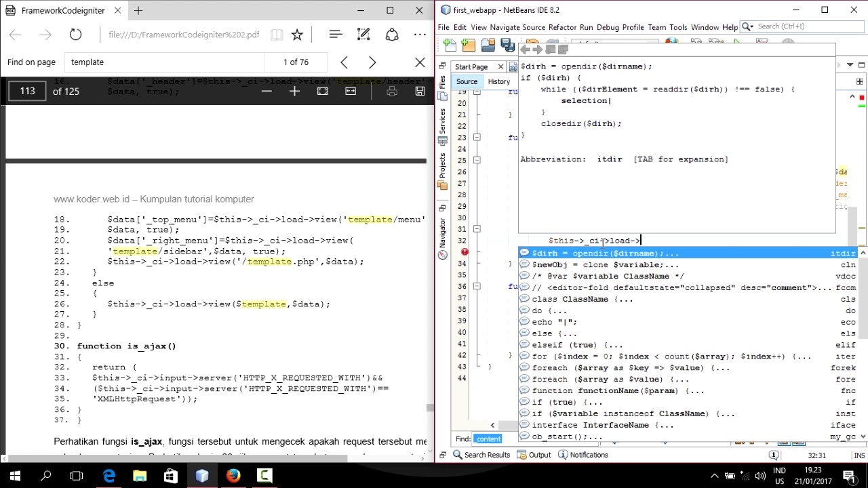Go back in the documentation popup
868x488 pixels.
pyautogui.click(x=526, y=49)
